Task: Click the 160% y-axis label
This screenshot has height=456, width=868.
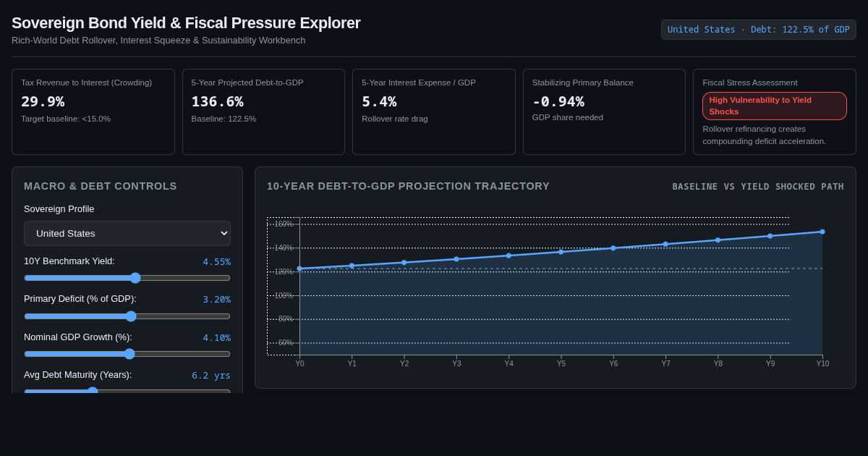Action: (284, 224)
